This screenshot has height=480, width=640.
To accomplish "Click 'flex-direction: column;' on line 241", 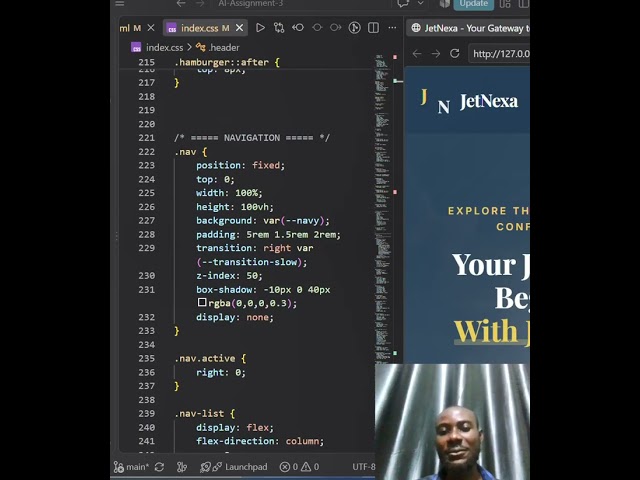I will (260, 441).
